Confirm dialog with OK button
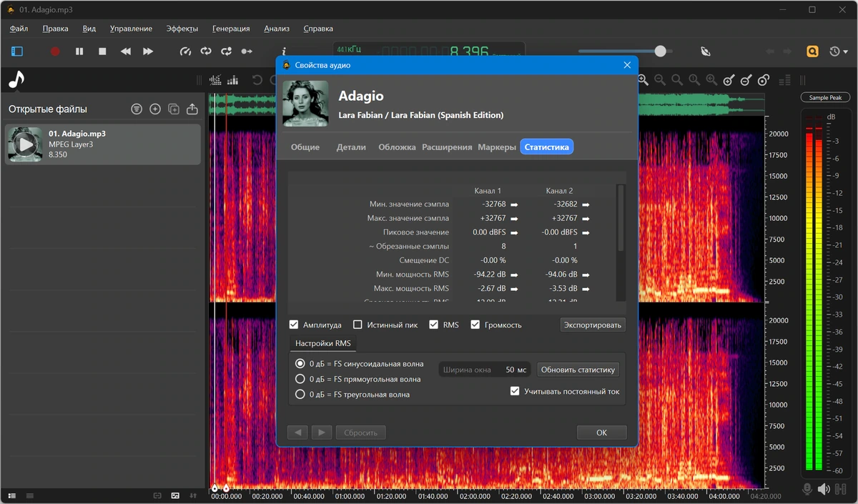 pos(602,433)
